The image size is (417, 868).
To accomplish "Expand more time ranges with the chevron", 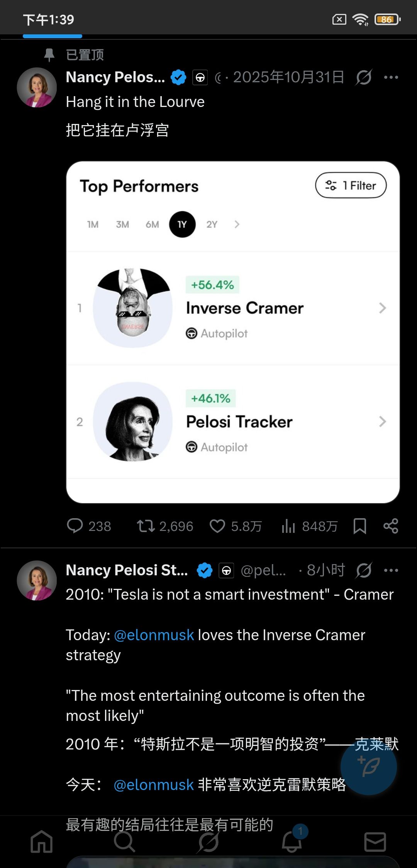I will pos(237,224).
